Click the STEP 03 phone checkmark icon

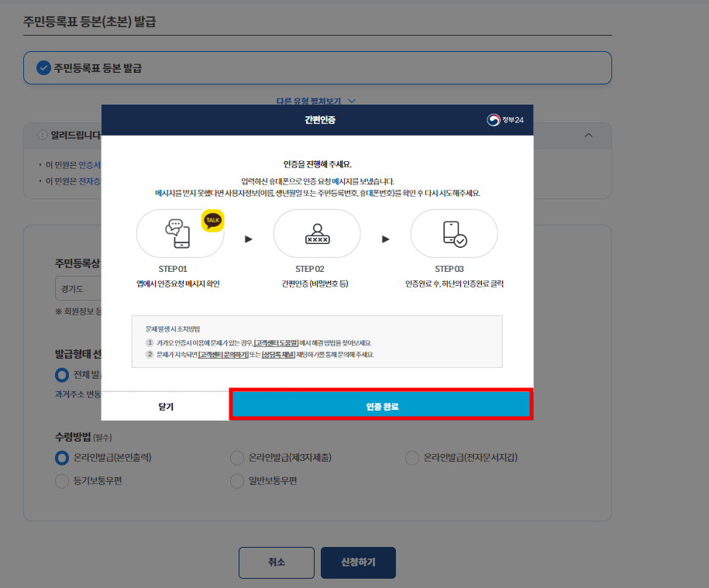click(454, 234)
